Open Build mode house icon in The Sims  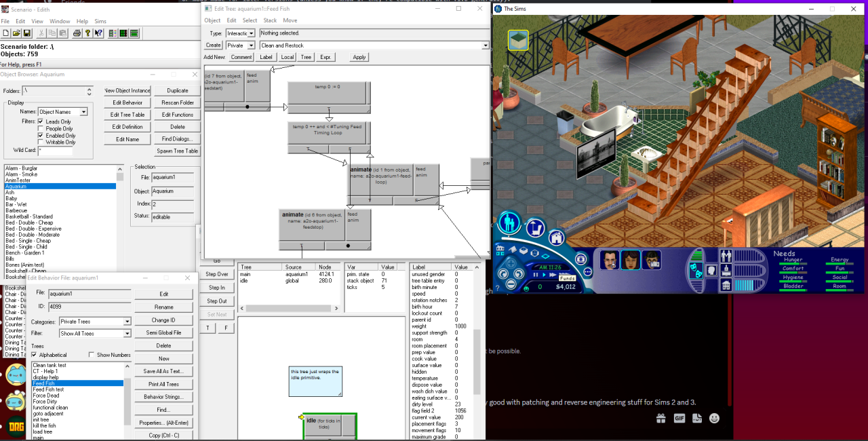click(556, 237)
